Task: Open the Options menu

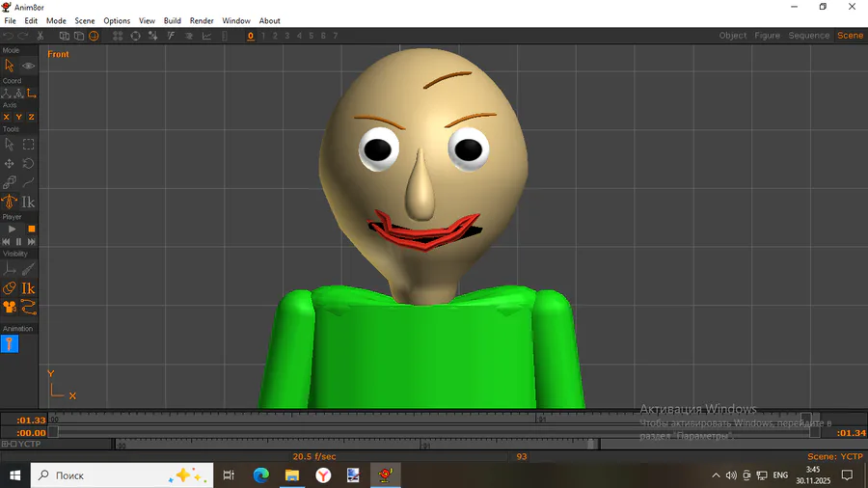Action: 117,21
